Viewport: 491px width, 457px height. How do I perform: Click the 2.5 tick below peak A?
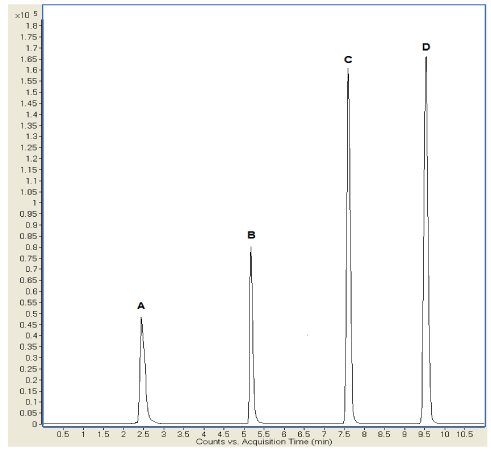(x=143, y=434)
